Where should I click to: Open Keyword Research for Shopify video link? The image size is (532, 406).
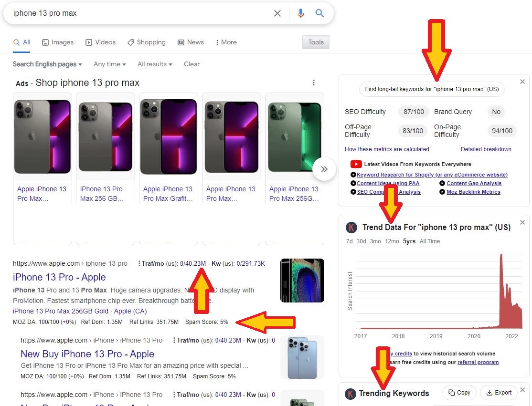coord(432,175)
